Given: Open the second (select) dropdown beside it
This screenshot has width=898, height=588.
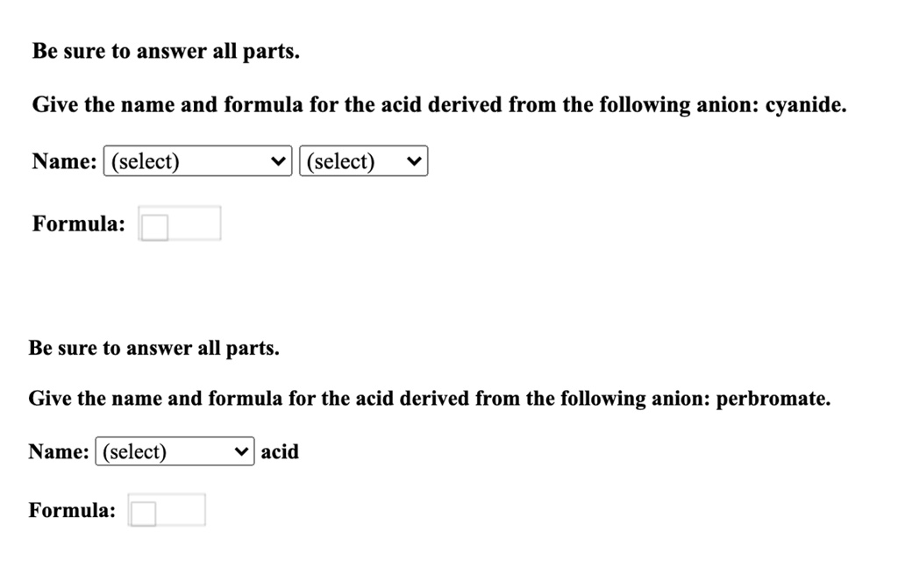Looking at the screenshot, I should coord(362,160).
